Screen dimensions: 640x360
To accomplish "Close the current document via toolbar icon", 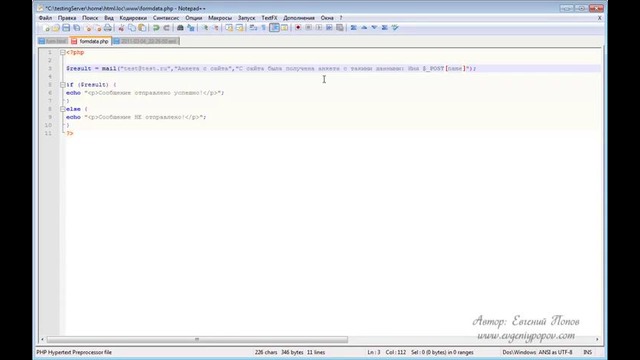I will (88, 28).
